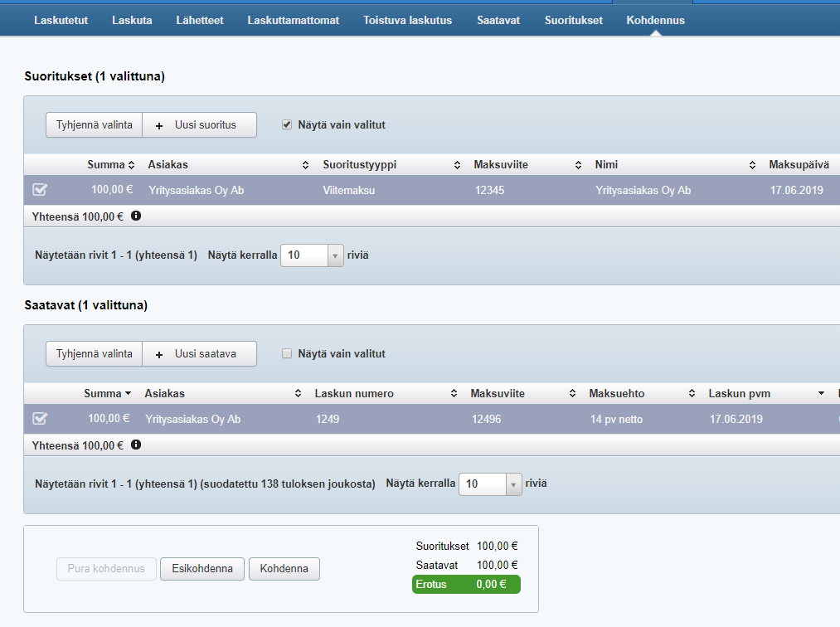The image size is (840, 627).
Task: Open the Saatavat tab
Action: 498,20
